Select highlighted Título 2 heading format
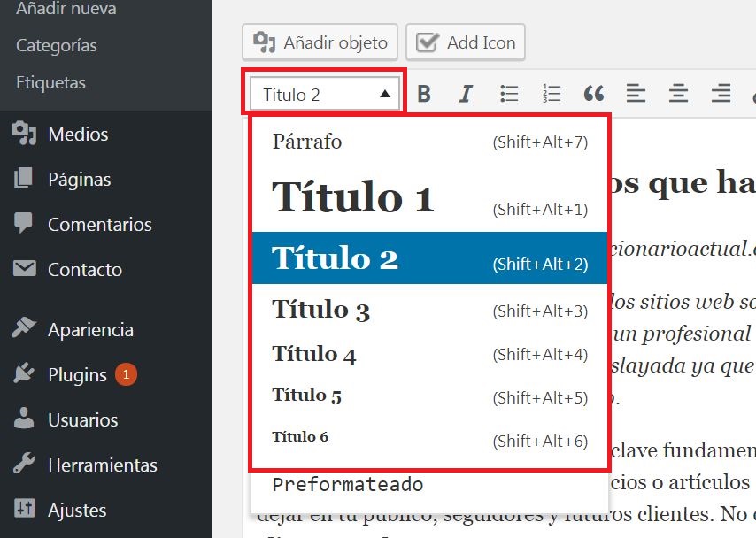The width and height of the screenshot is (756, 538). point(429,257)
